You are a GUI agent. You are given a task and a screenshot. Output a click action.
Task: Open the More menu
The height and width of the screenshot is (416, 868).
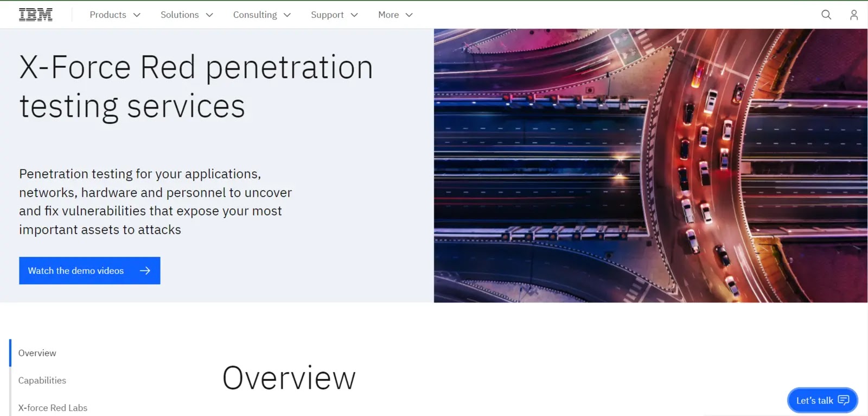coord(395,15)
